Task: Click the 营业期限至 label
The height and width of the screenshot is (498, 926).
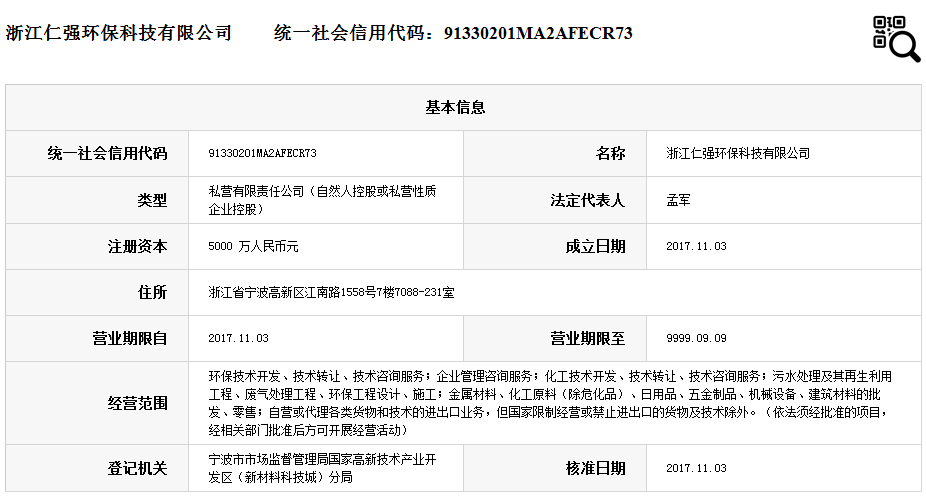Action: click(588, 338)
